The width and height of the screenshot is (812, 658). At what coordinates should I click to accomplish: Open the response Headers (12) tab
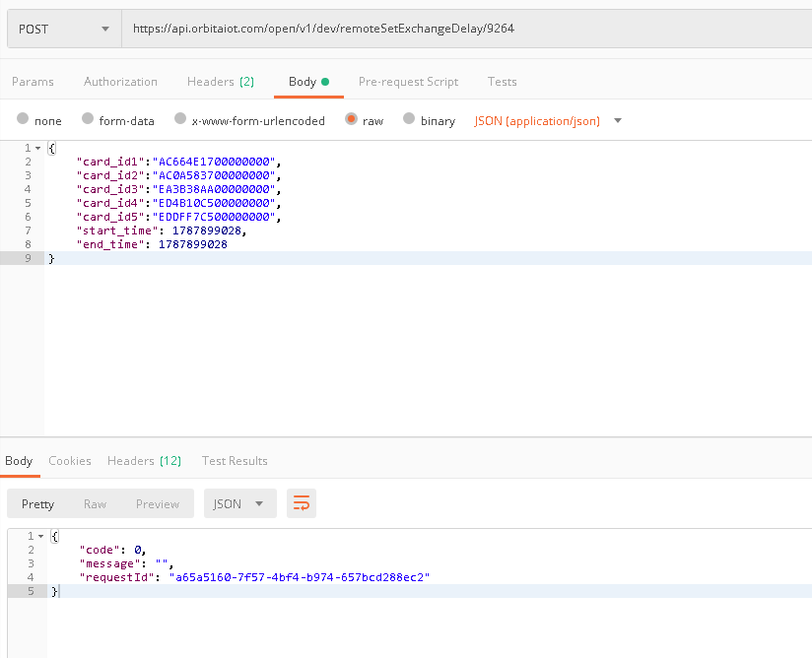click(145, 461)
